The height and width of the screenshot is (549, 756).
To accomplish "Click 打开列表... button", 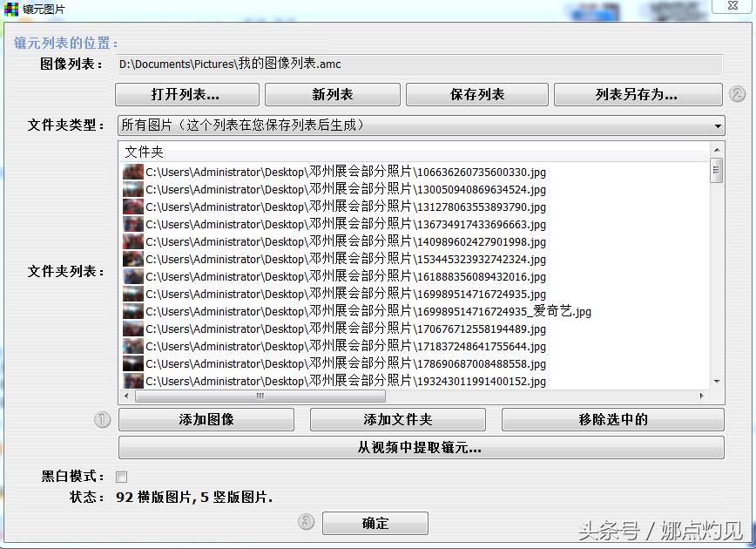I will (186, 94).
